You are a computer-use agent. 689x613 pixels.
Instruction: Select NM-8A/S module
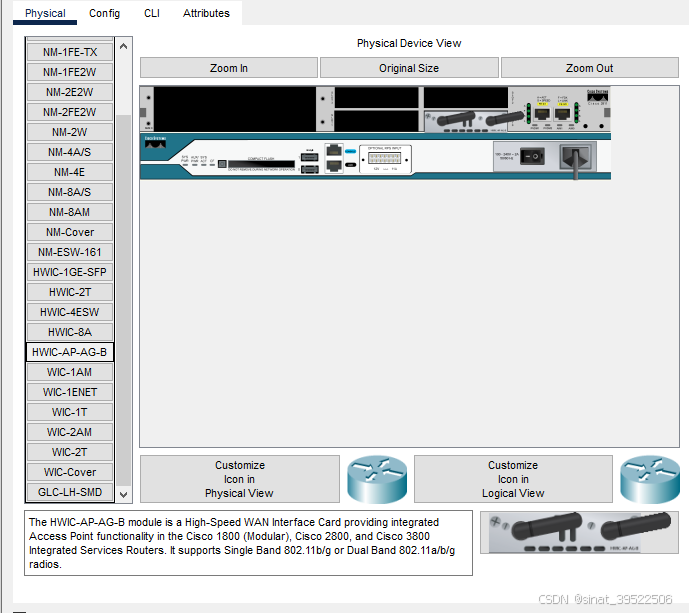tap(70, 192)
